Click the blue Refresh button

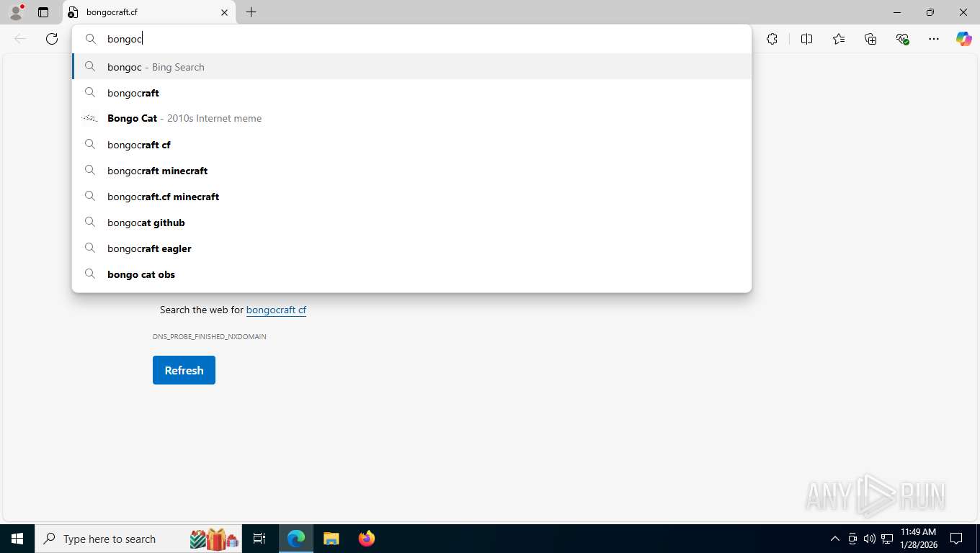184,370
